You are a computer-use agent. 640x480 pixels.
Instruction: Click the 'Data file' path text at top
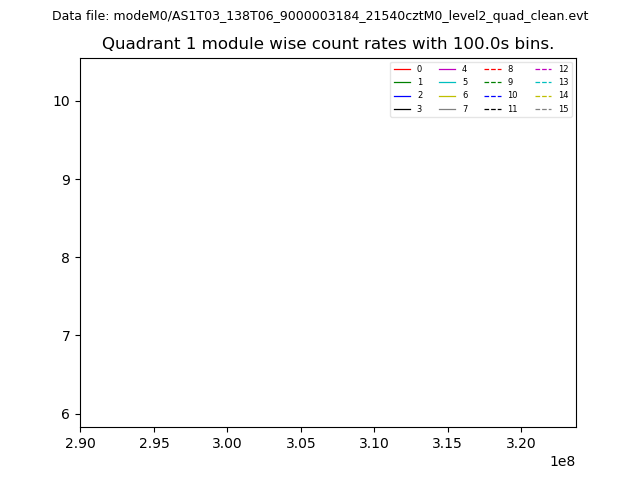[320, 16]
